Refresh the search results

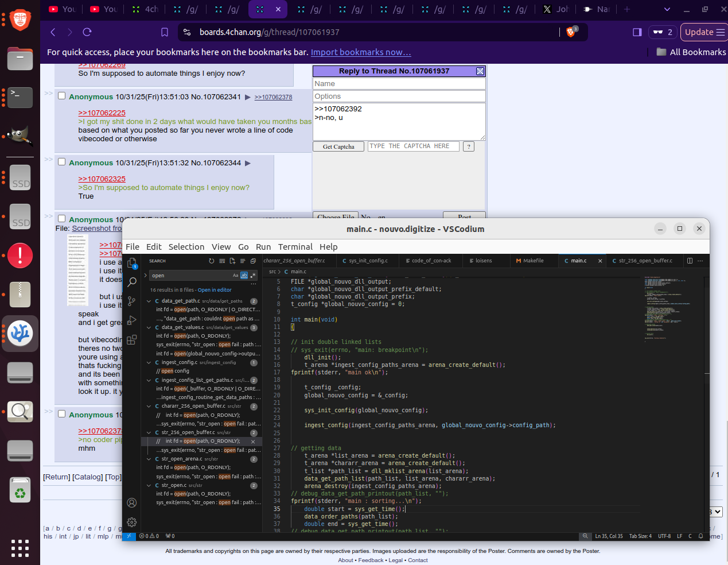(211, 261)
